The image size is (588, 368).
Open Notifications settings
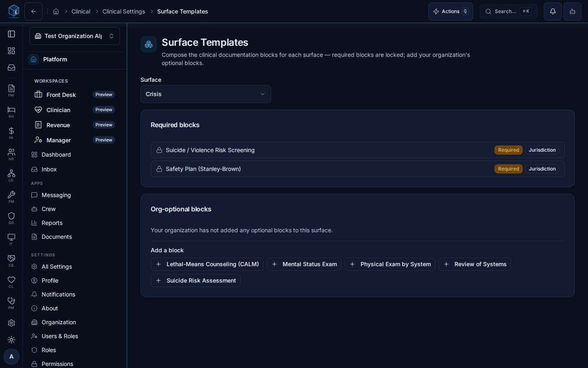[x=75, y=294]
